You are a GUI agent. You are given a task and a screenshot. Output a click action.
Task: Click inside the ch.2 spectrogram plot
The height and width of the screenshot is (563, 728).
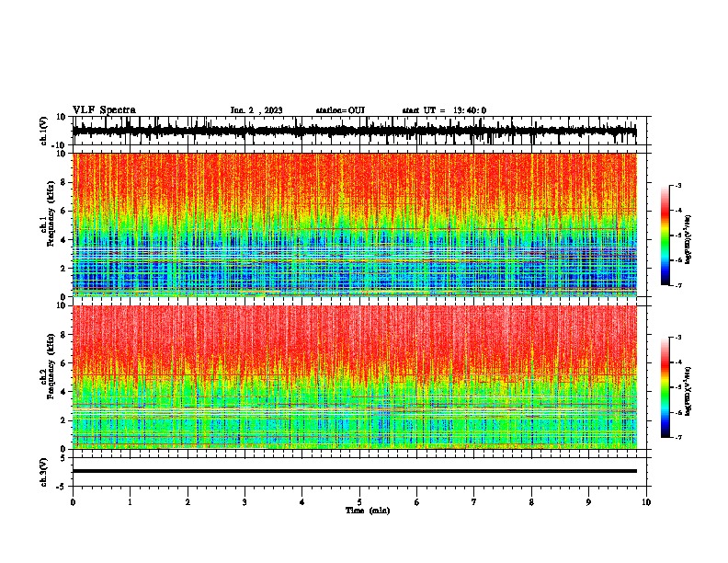click(354, 377)
